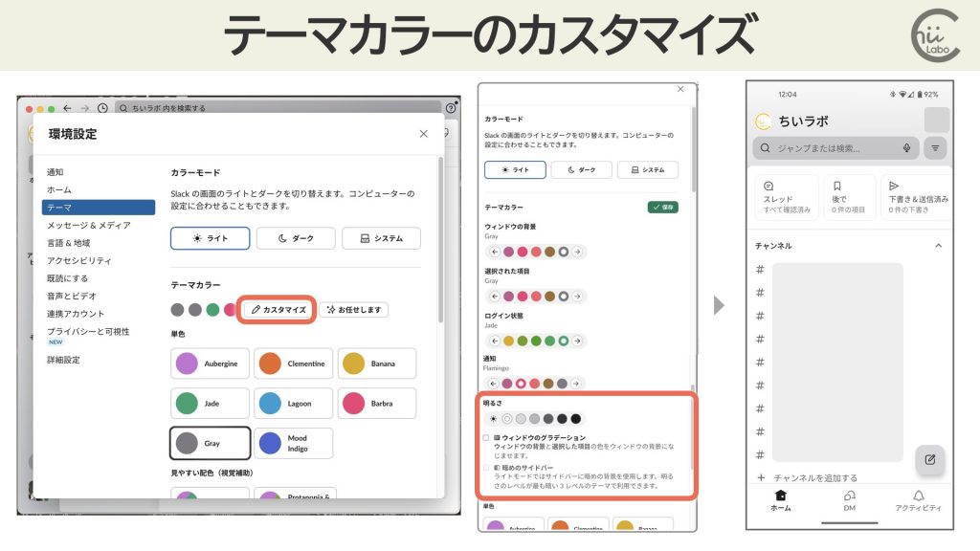
Task: Tap ちいラボ workspace logo in mobile app
Action: 763,121
